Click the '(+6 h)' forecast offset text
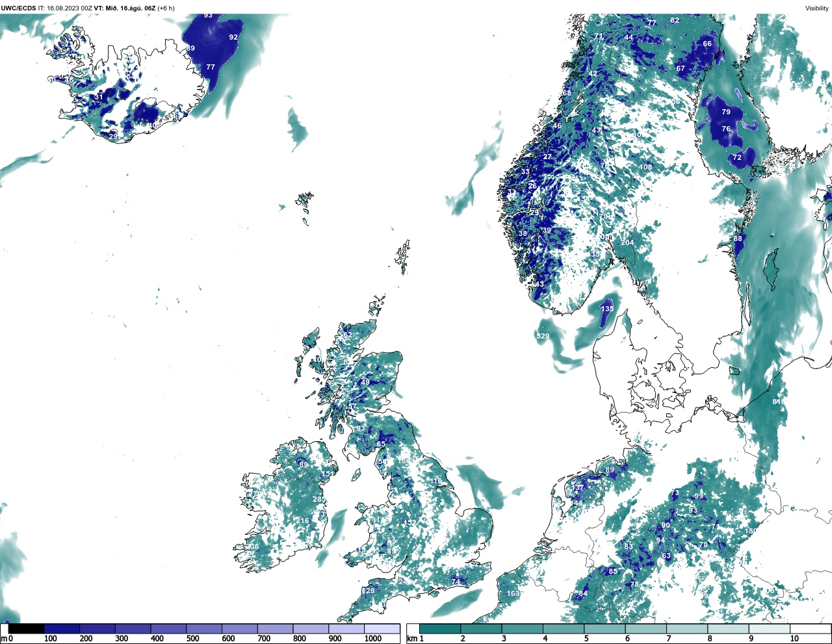The image size is (832, 644). click(x=166, y=8)
